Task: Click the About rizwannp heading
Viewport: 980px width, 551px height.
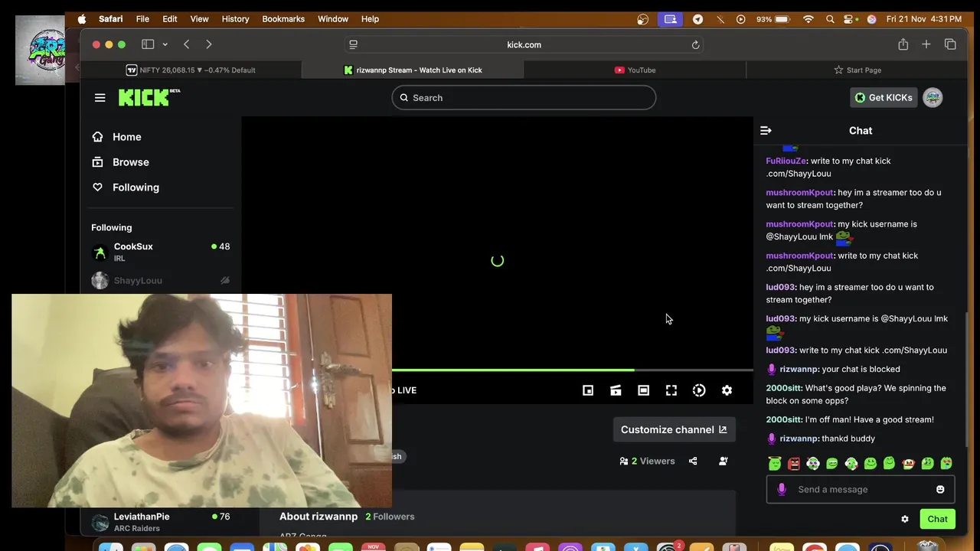Action: (318, 517)
